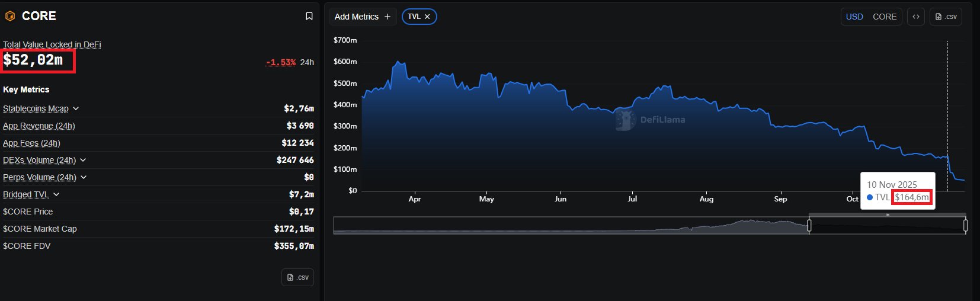Click the App Fees (24h) label
The width and height of the screenshot is (980, 301).
click(31, 143)
